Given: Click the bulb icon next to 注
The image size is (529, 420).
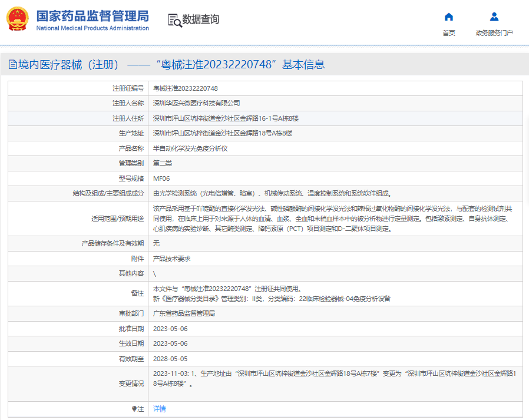Looking at the screenshot, I should [x=134, y=409].
